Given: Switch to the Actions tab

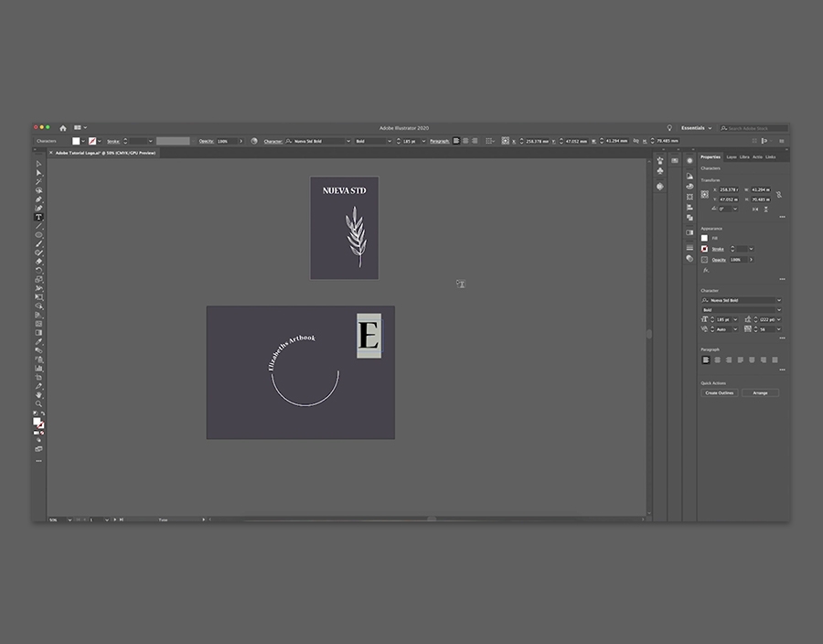Looking at the screenshot, I should [757, 157].
